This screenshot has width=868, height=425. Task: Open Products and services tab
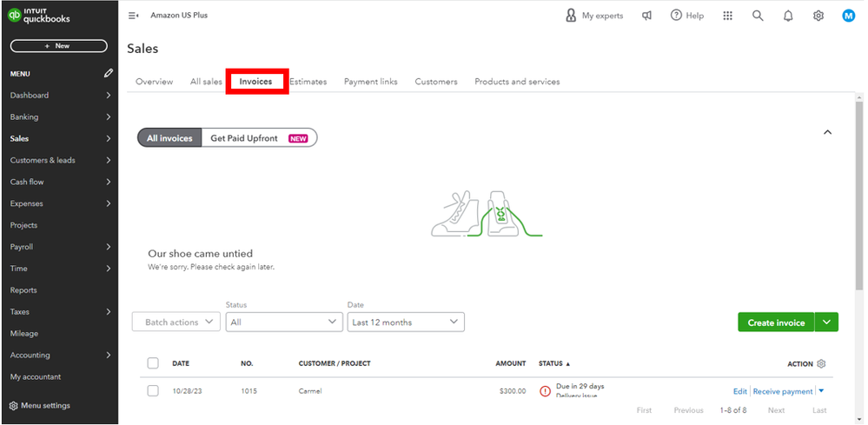click(517, 82)
